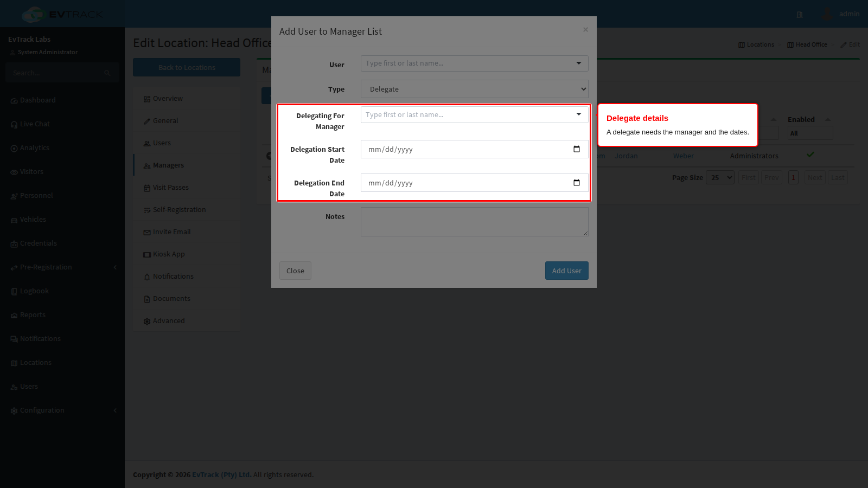Viewport: 868px width, 488px height.
Task: Open the admin user menu
Action: (841, 14)
